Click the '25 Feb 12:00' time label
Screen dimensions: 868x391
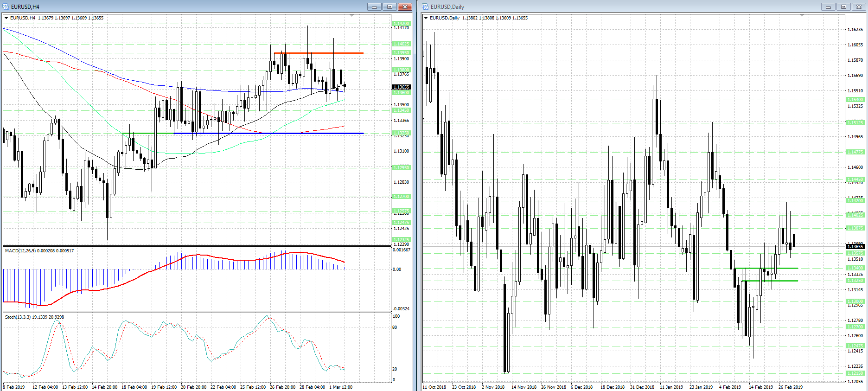pos(253,387)
